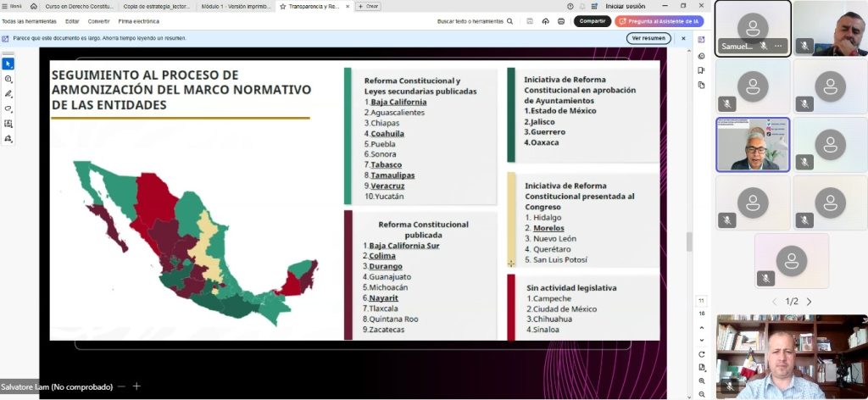Select the pen highlight tool
Image resolution: width=868 pixels, height=400 pixels.
tap(8, 93)
